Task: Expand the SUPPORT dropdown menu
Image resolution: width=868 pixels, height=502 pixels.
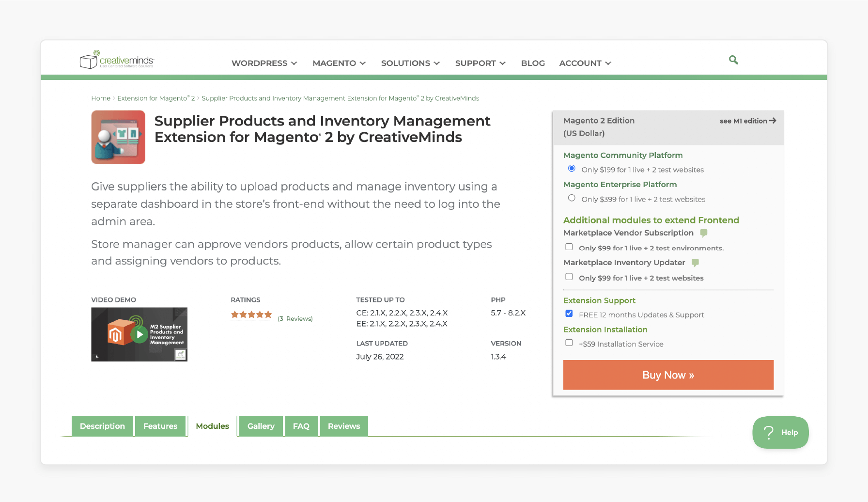Action: [x=480, y=63]
